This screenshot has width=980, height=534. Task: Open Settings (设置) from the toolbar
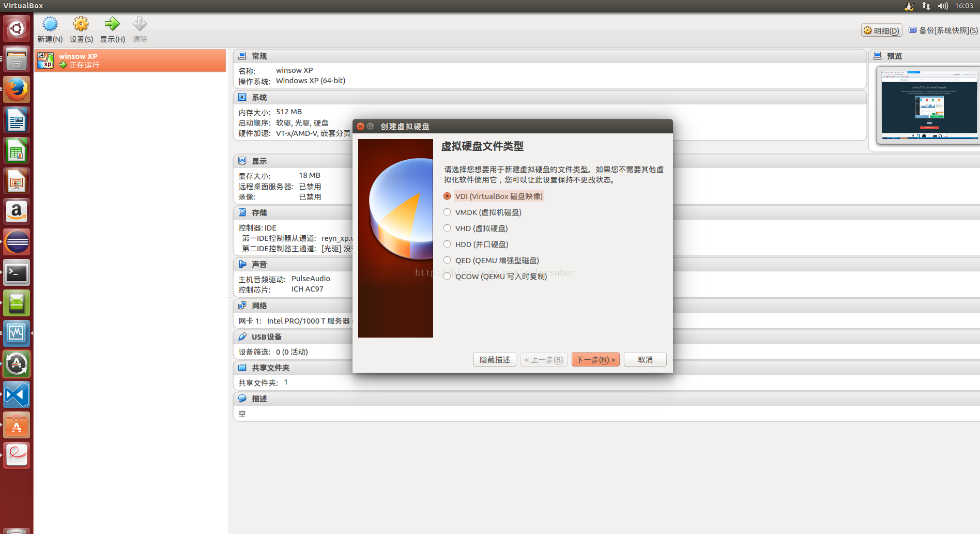click(81, 24)
